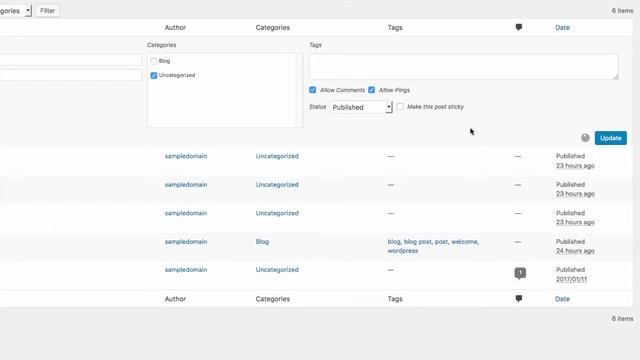Image resolution: width=640 pixels, height=360 pixels.
Task: Uncheck the Uncategorized category checkbox
Action: pos(153,76)
